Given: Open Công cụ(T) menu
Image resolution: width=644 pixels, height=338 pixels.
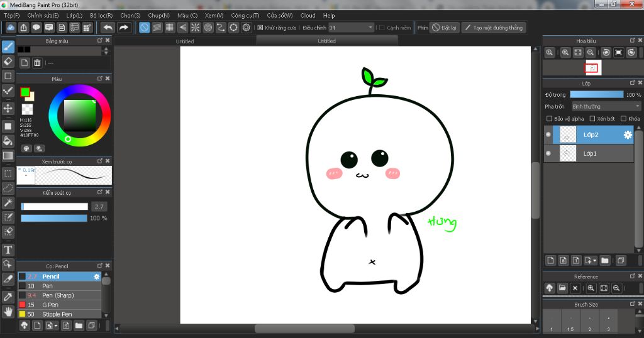Looking at the screenshot, I should tap(245, 15).
